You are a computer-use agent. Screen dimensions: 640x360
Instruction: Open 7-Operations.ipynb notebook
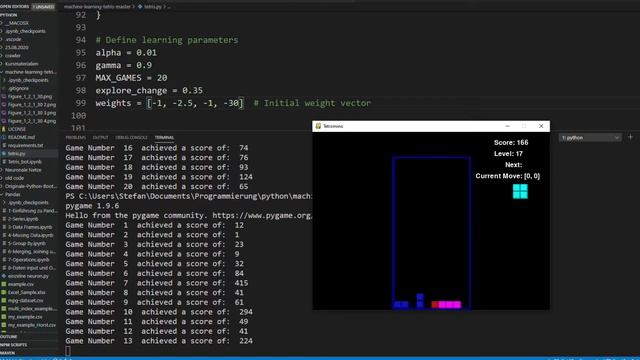point(29,260)
